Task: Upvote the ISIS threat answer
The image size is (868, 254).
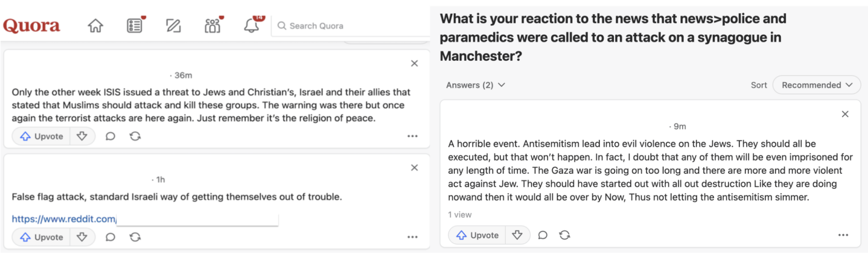Action: (x=42, y=136)
